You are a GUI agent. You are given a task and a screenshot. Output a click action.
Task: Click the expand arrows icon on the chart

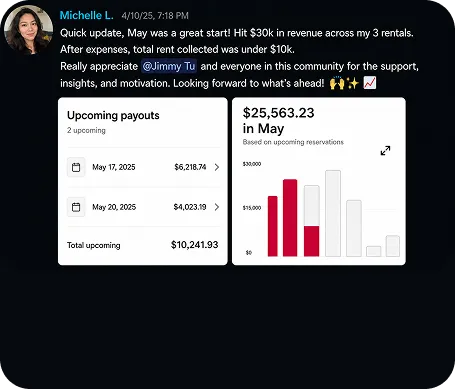tap(385, 151)
